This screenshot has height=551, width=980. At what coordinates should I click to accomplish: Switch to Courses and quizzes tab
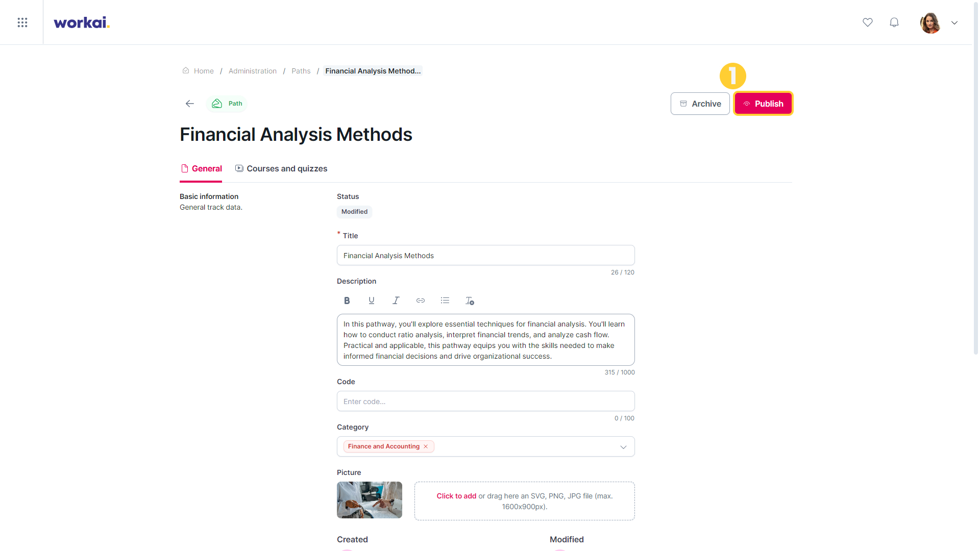click(x=281, y=169)
